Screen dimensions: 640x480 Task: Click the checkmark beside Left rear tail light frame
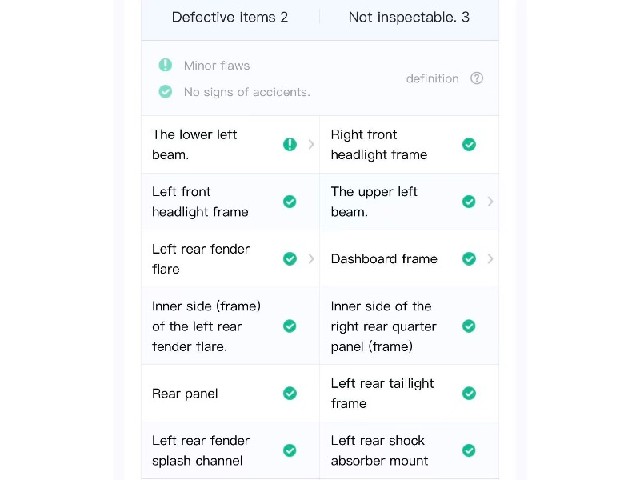[469, 393]
